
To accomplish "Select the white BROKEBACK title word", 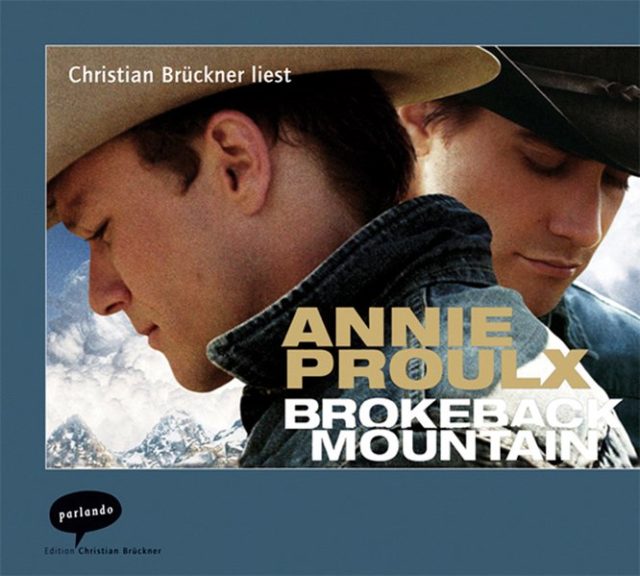I will click(x=452, y=416).
